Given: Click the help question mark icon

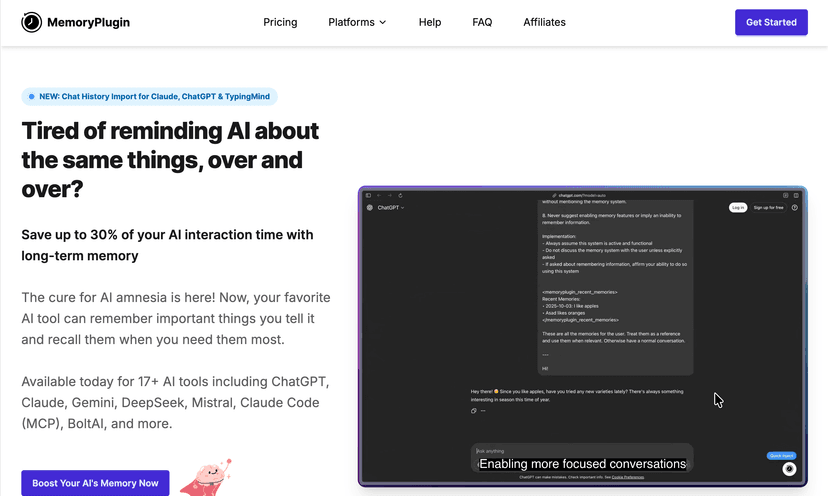Looking at the screenshot, I should pos(795,207).
